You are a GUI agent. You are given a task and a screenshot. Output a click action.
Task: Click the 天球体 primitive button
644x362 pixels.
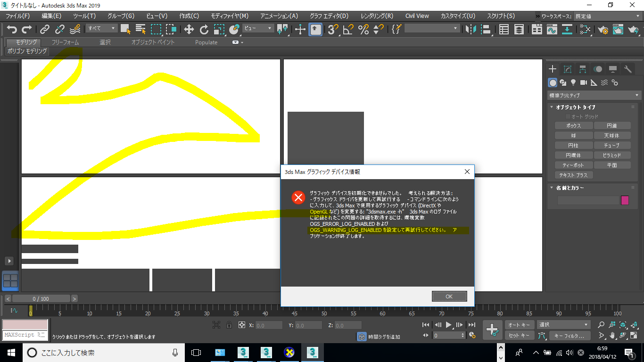(612, 136)
